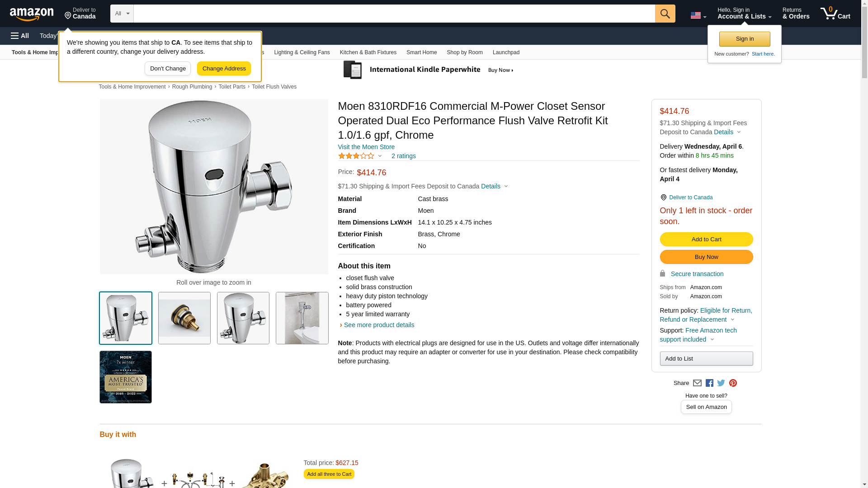Visit the Moen Store link
The height and width of the screenshot is (488, 868).
[366, 147]
